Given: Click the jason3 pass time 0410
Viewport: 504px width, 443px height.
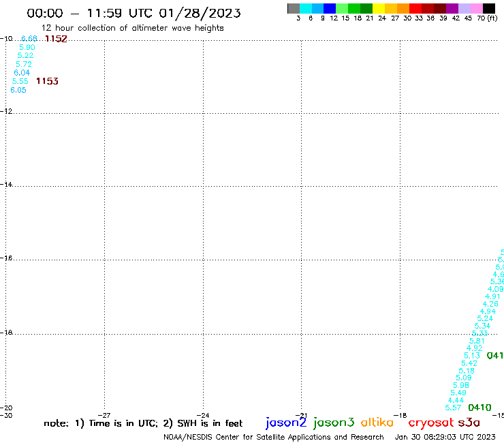Looking at the screenshot, I should click(480, 408).
